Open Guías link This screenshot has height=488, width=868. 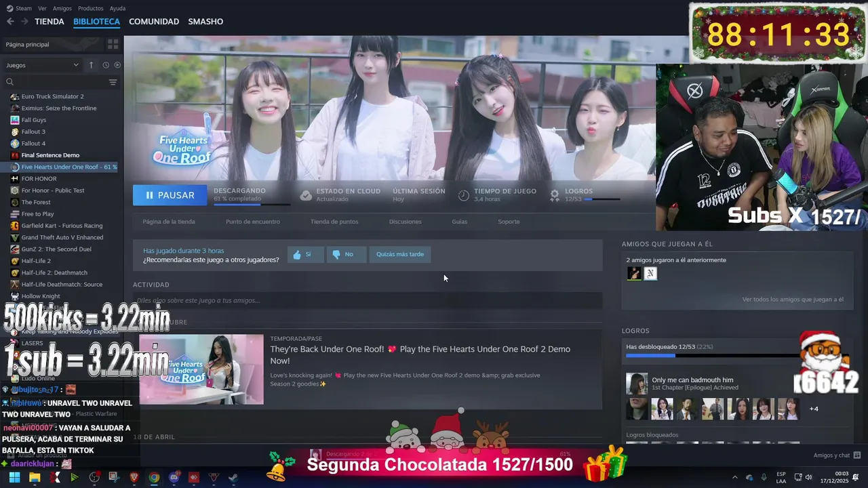(460, 222)
